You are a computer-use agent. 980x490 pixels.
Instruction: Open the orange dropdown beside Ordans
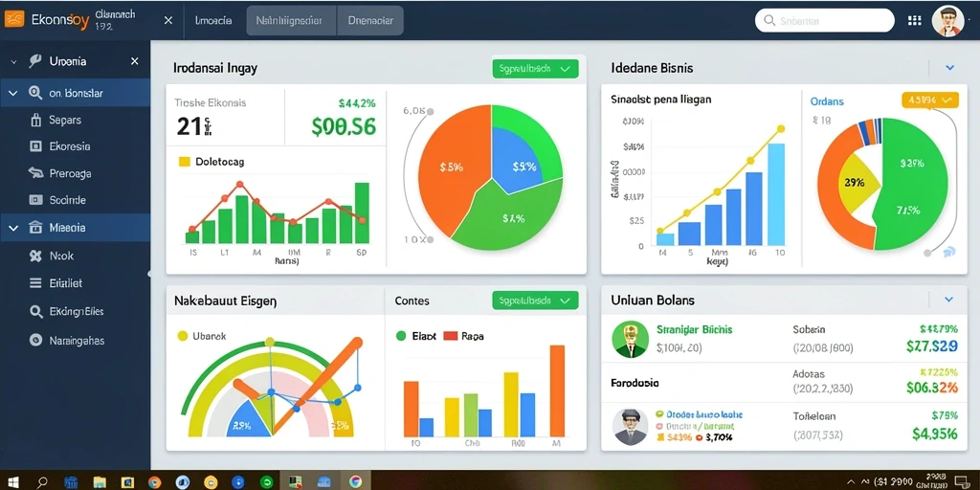point(930,100)
